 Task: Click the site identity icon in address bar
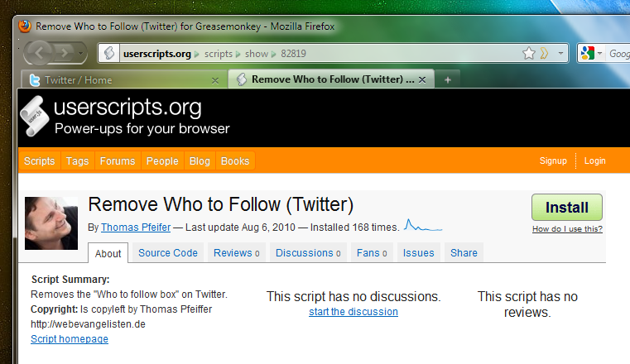pyautogui.click(x=109, y=53)
